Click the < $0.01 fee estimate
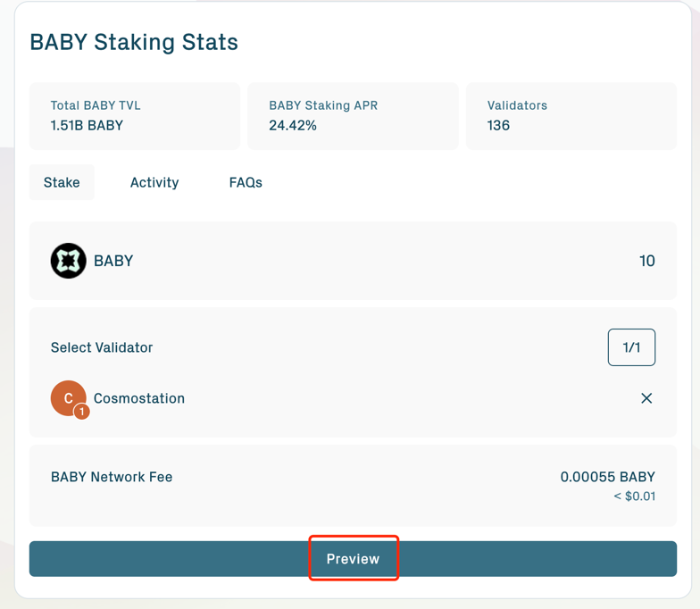 click(x=634, y=496)
